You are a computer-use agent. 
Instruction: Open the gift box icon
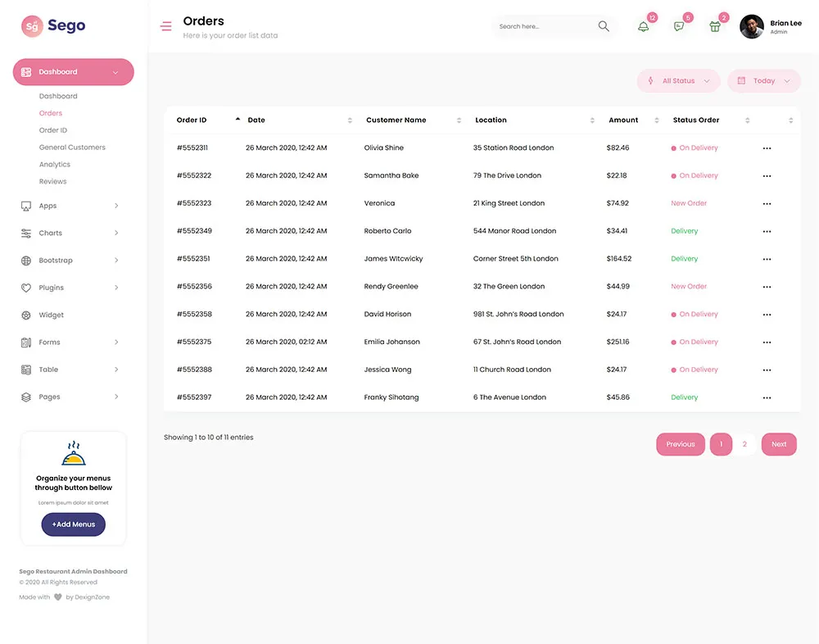coord(715,27)
